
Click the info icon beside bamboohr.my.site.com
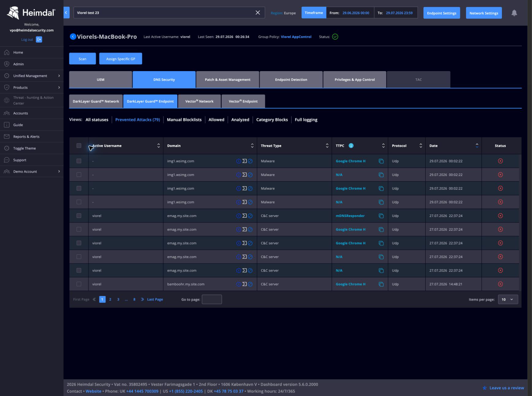click(x=239, y=284)
